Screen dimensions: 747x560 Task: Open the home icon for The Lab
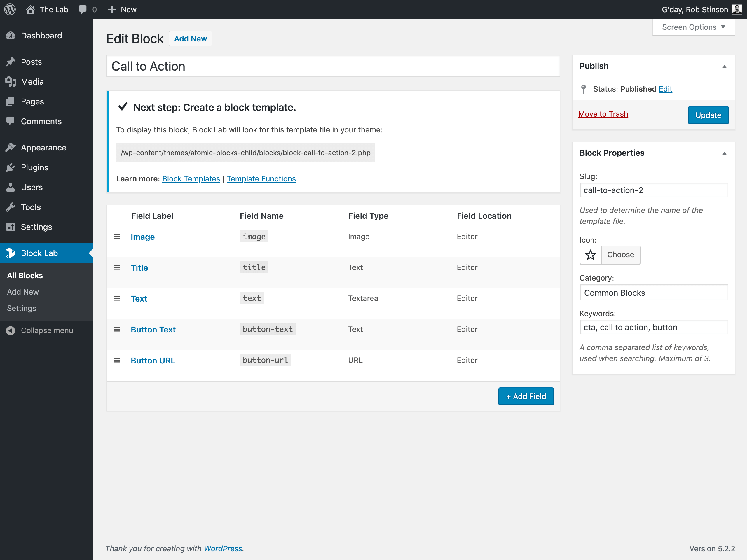point(30,9)
